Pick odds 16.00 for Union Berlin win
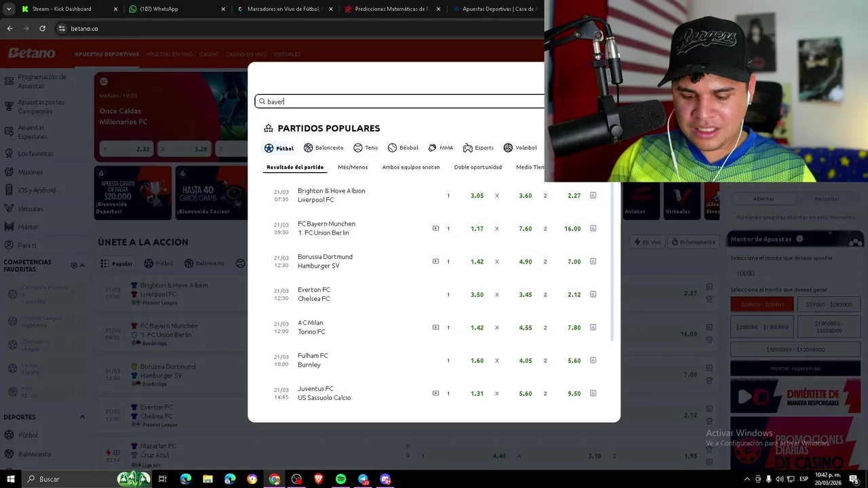 point(572,229)
